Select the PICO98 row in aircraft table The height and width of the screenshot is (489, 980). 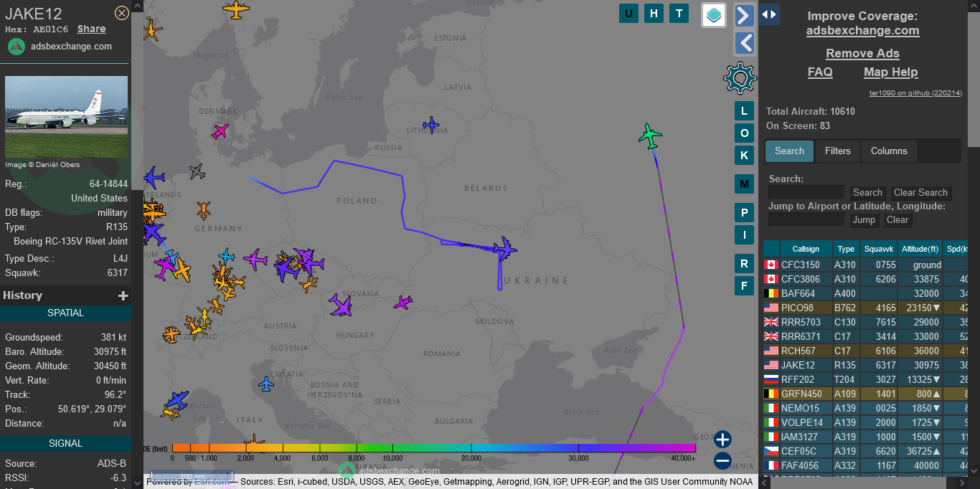pyautogui.click(x=866, y=308)
